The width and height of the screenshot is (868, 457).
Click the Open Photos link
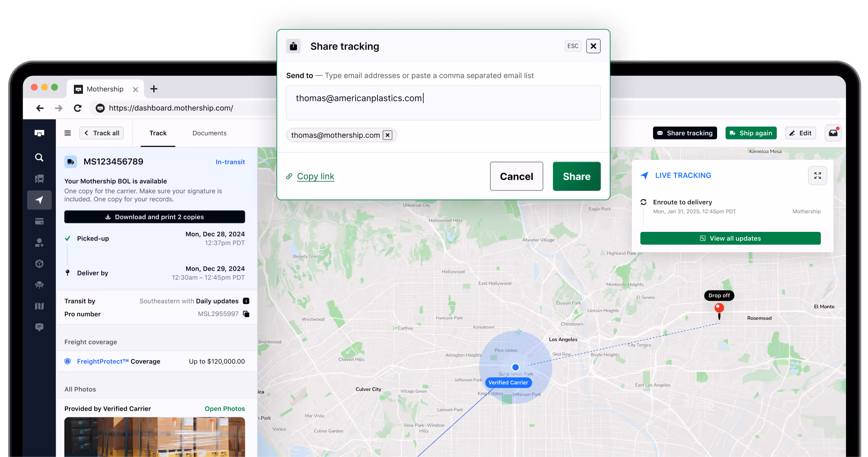pos(225,408)
